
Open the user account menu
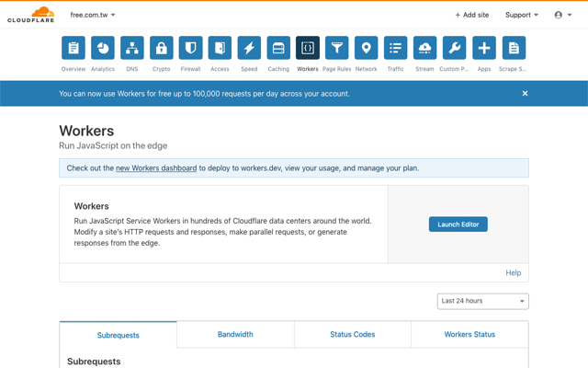[x=563, y=15]
